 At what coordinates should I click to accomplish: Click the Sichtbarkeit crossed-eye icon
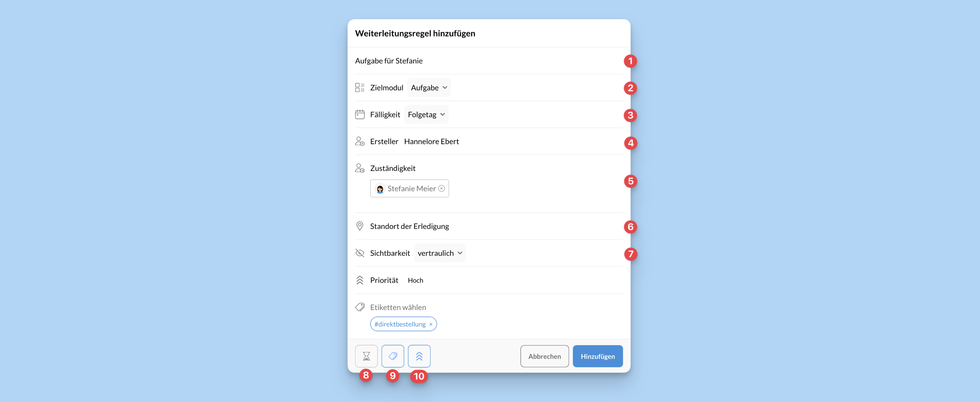click(x=360, y=253)
